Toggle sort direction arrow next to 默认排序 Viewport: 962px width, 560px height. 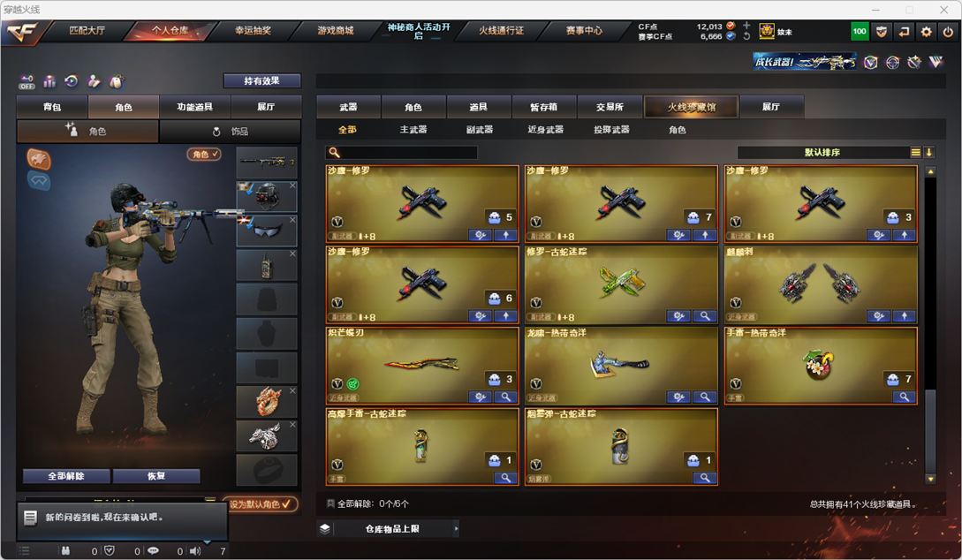pos(928,152)
